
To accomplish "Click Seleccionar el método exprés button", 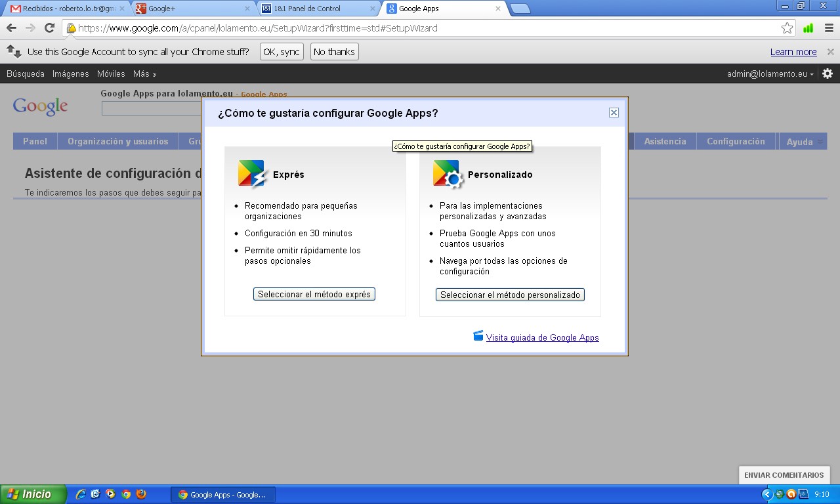I will (314, 294).
